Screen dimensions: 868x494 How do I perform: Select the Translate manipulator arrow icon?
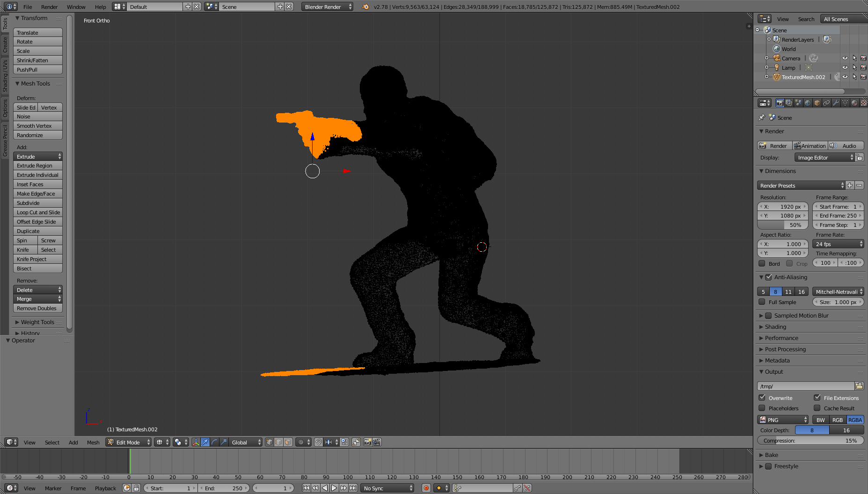point(205,442)
